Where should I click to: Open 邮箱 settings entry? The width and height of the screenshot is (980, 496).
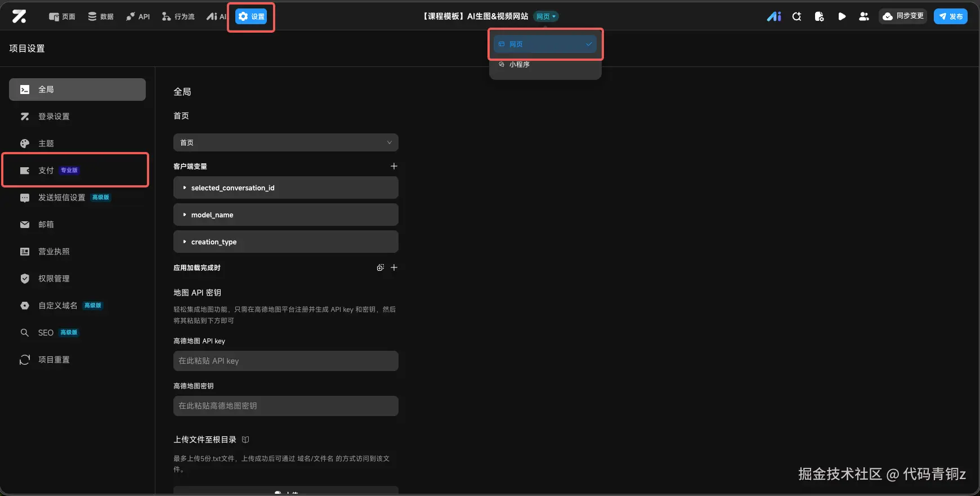(x=77, y=225)
